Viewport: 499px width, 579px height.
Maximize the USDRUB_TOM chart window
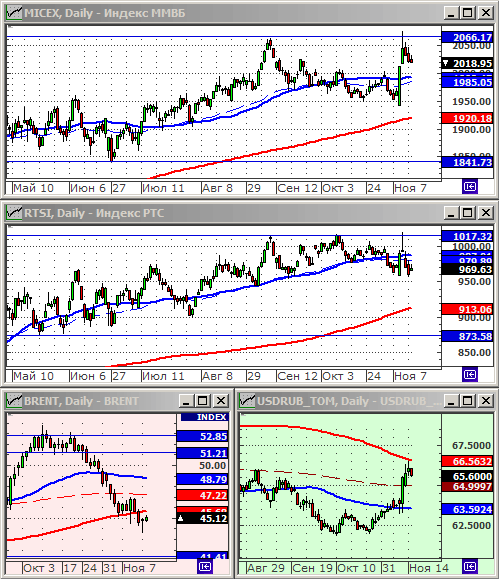tap(468, 401)
